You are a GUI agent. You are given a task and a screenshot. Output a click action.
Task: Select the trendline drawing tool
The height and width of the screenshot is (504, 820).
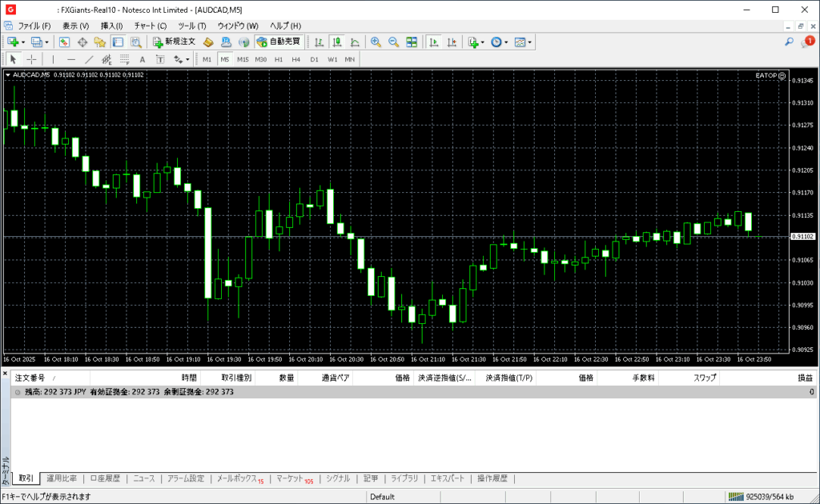tap(89, 59)
